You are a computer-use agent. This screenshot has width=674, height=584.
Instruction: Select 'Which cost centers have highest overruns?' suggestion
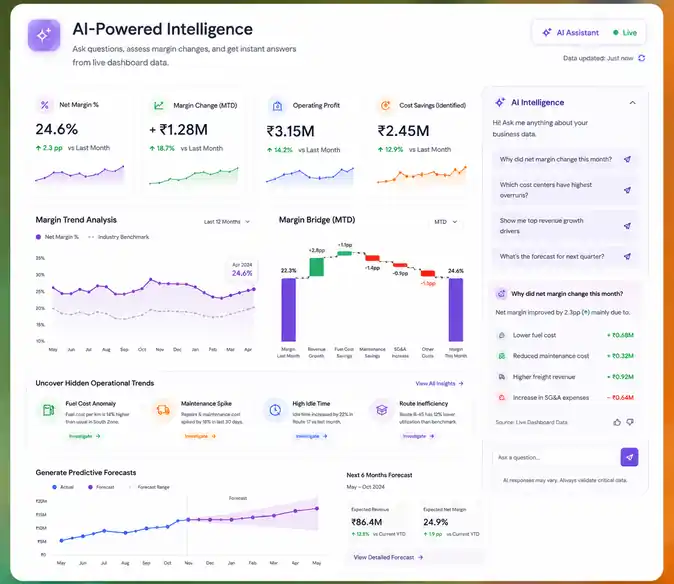564,190
